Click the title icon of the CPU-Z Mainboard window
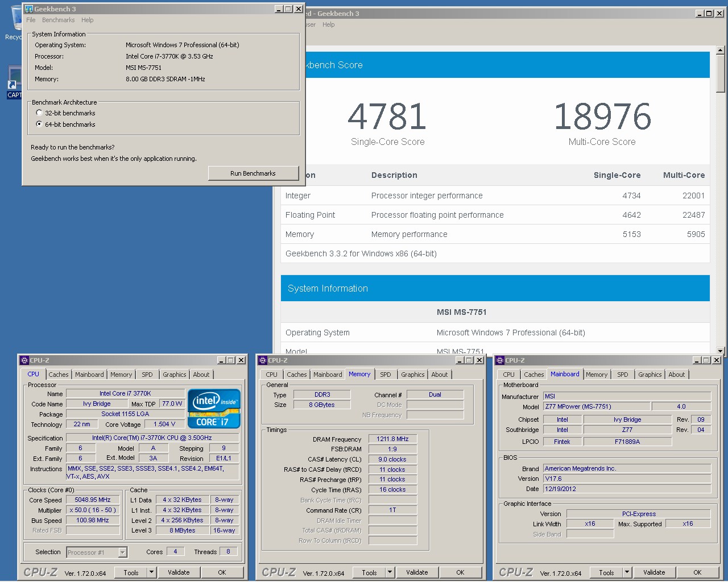 (x=500, y=360)
